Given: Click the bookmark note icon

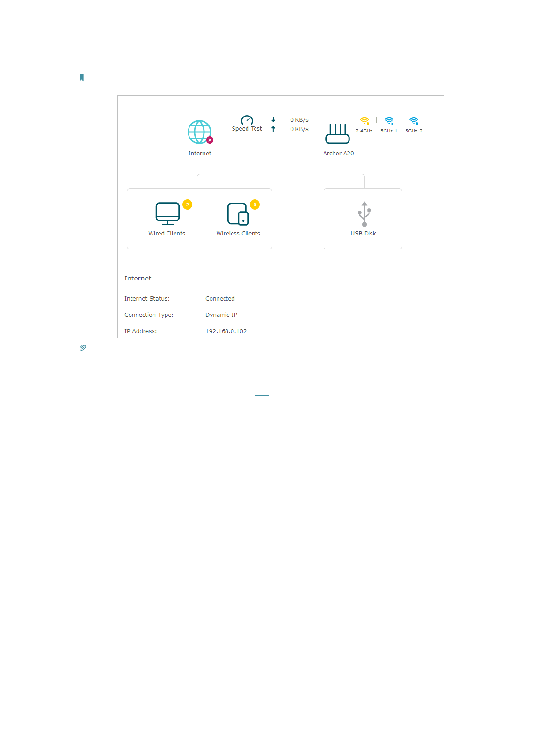Looking at the screenshot, I should pyautogui.click(x=81, y=78).
